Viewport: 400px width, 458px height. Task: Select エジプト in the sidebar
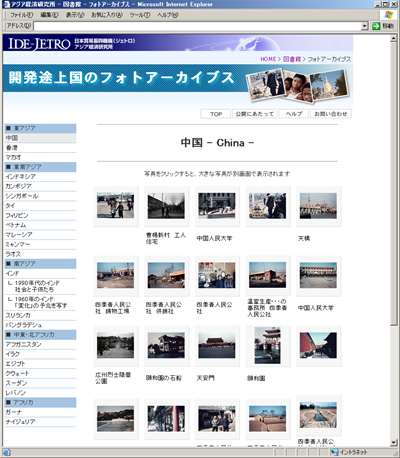(40, 364)
